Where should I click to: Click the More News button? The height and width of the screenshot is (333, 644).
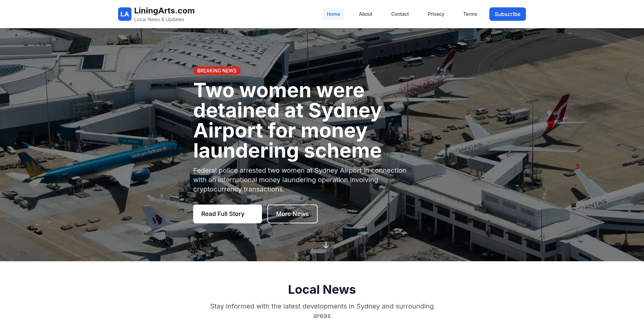[292, 214]
